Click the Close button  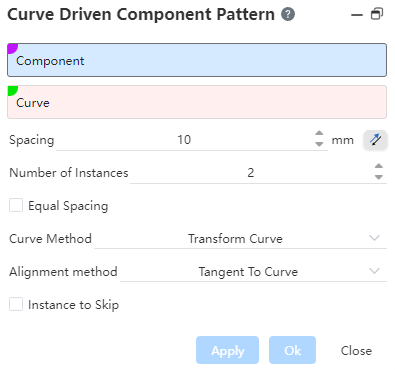[356, 351]
